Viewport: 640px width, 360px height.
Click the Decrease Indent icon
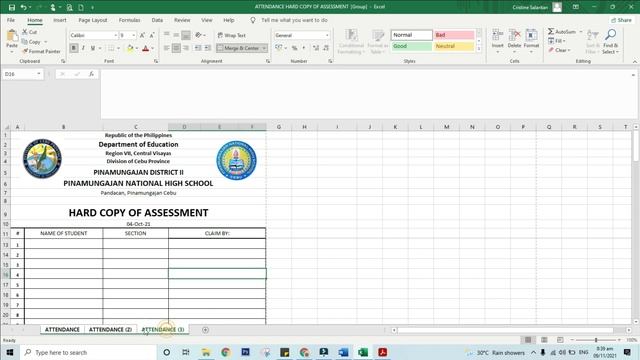click(x=198, y=48)
